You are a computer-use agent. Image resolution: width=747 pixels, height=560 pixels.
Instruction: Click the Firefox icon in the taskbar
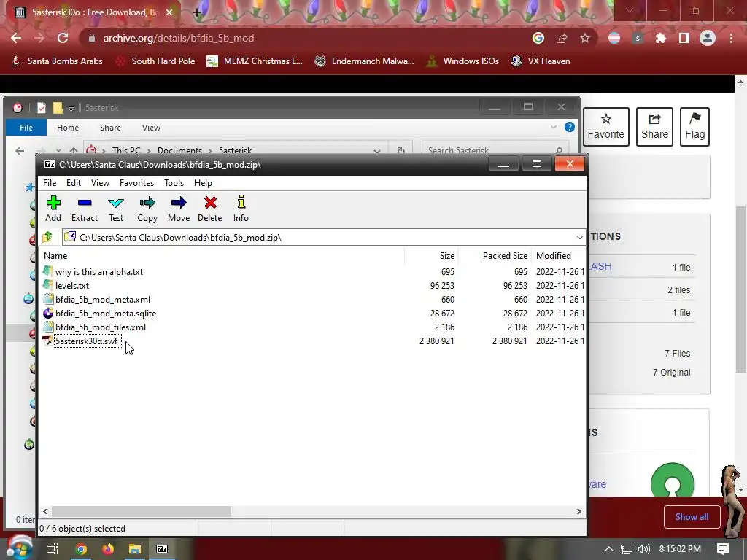pyautogui.click(x=108, y=549)
